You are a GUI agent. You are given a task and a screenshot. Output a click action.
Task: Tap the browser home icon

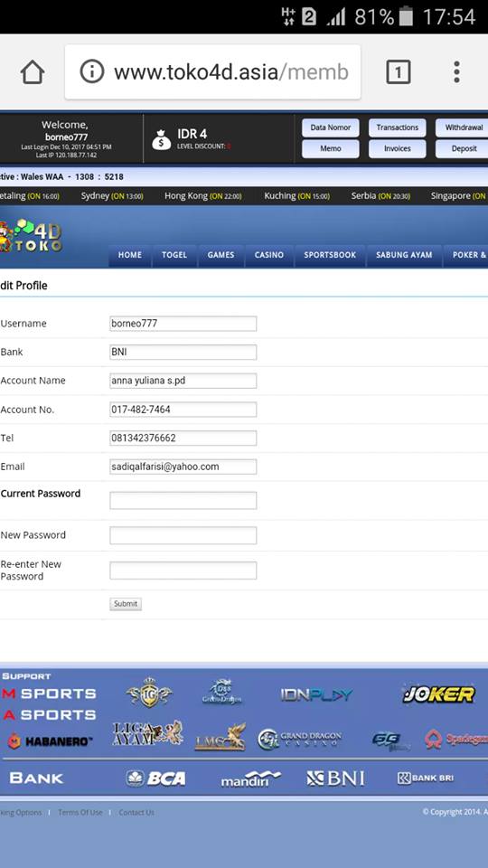pos(33,72)
